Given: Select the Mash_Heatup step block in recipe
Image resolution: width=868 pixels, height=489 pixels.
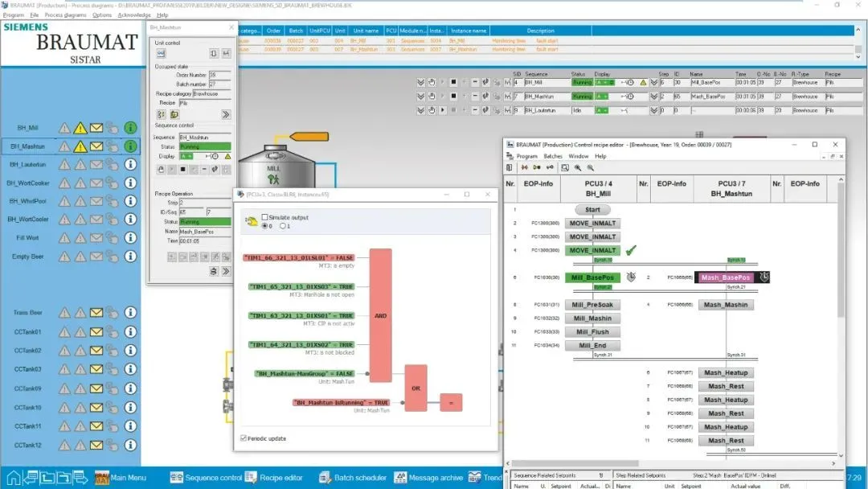Looking at the screenshot, I should 726,372.
